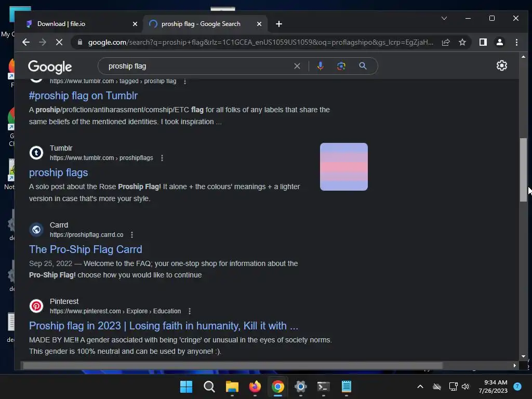Click the Tumblr site name text

tap(61, 148)
